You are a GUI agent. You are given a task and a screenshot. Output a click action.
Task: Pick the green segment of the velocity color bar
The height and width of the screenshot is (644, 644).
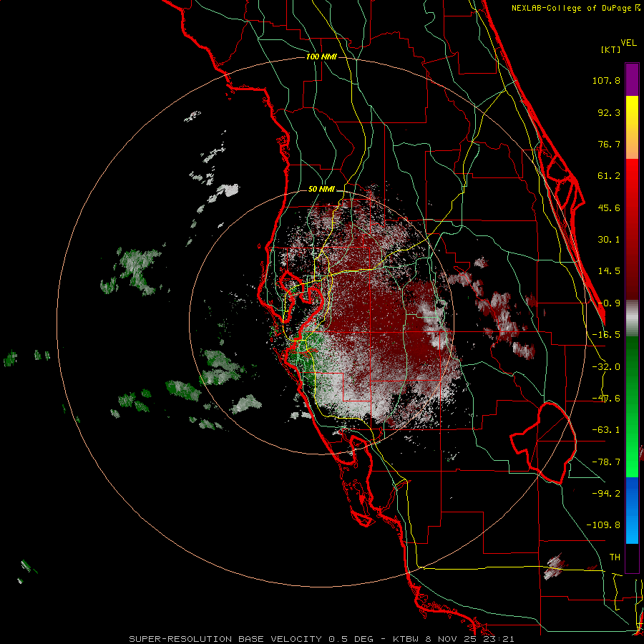tap(632, 406)
